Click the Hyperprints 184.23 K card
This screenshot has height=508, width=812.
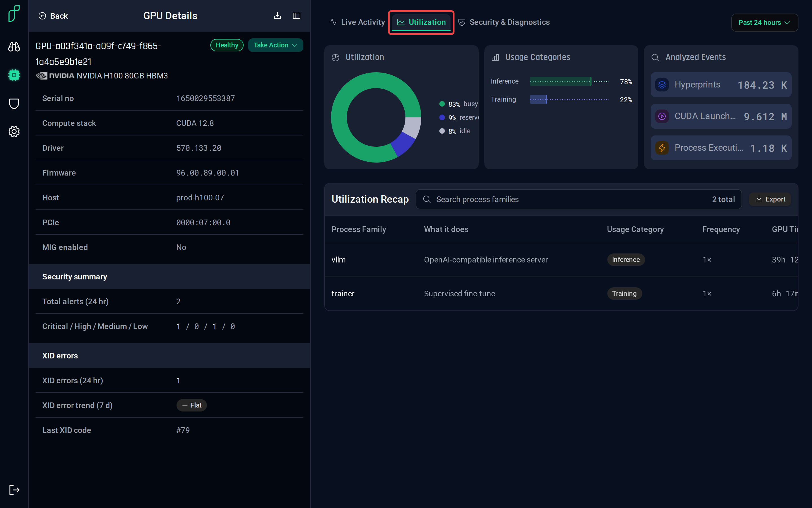coord(721,85)
